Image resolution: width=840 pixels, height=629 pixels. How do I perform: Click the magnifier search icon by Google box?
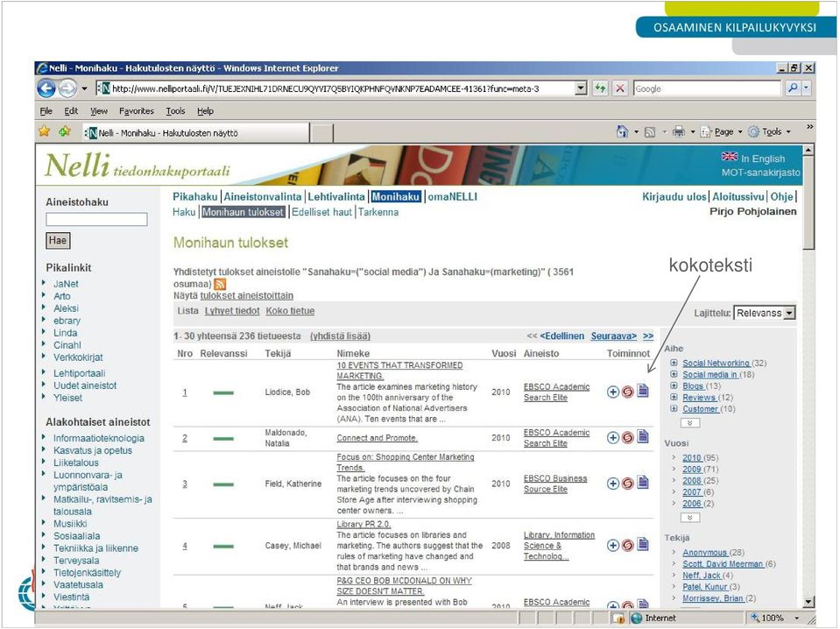[x=793, y=88]
